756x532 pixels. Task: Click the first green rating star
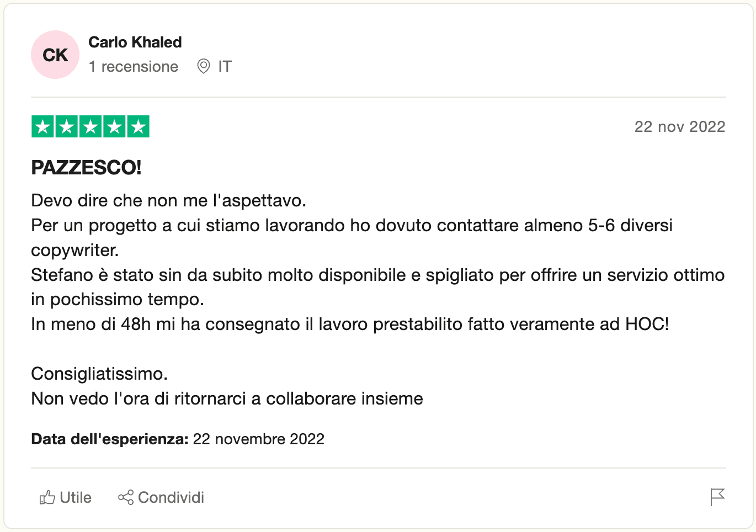42,126
